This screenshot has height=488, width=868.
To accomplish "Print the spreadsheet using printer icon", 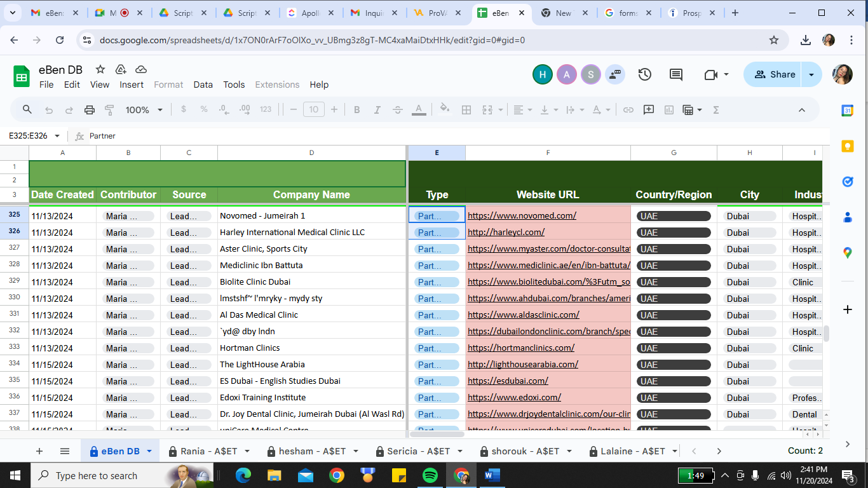I will (x=90, y=110).
